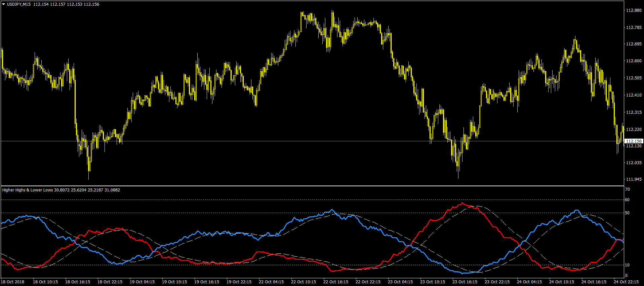Click the 112.505 price scale label
The width and height of the screenshot is (644, 286).
pos(634,78)
